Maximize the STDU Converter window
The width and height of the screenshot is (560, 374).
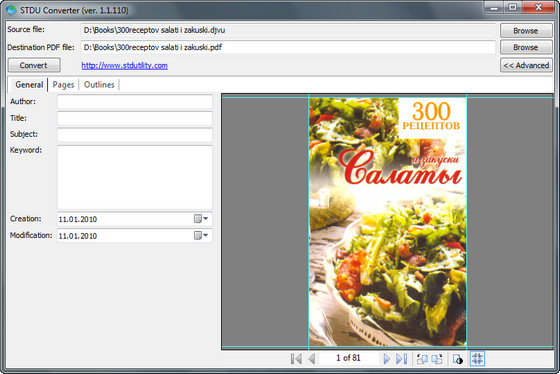(512, 7)
